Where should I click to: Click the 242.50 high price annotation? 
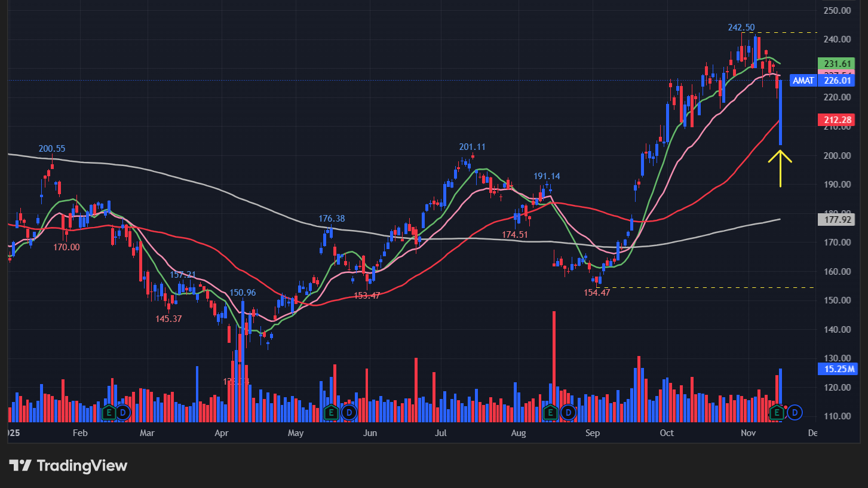tap(741, 27)
